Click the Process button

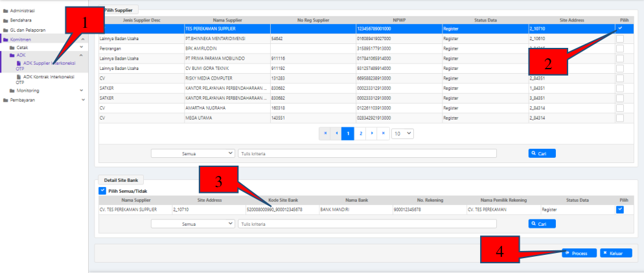(x=579, y=253)
